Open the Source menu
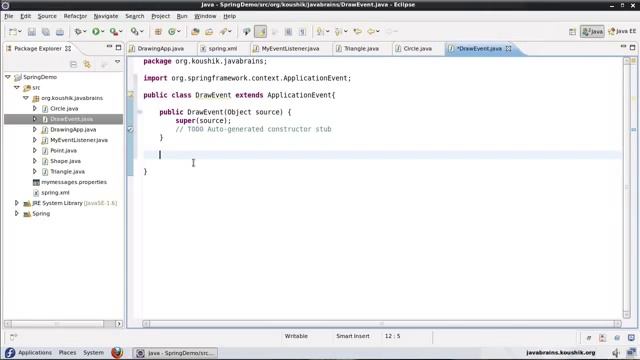 point(47,16)
